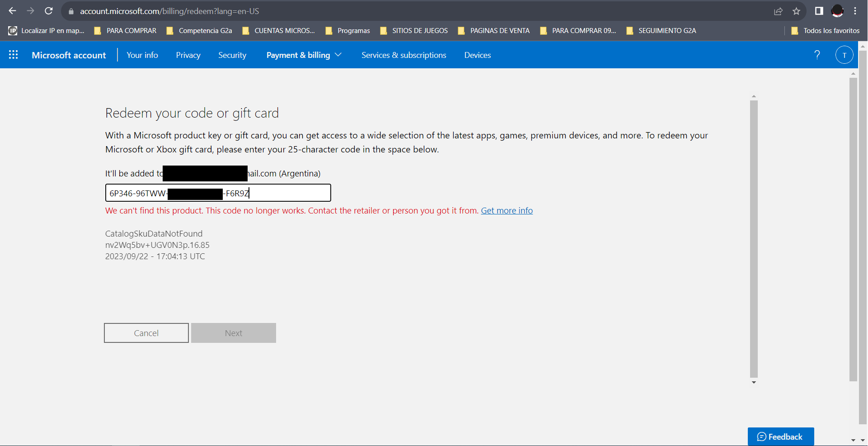Share this page using the share icon
Image resolution: width=868 pixels, height=446 pixels.
(778, 11)
